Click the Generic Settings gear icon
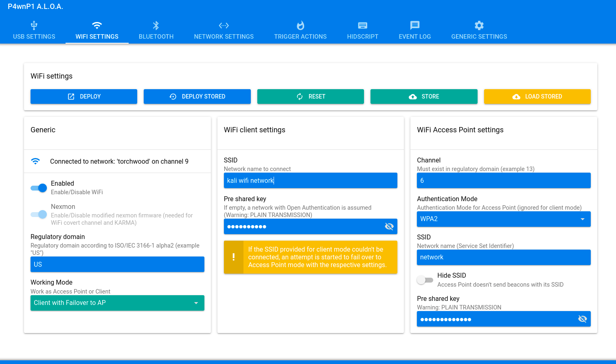 tap(479, 25)
